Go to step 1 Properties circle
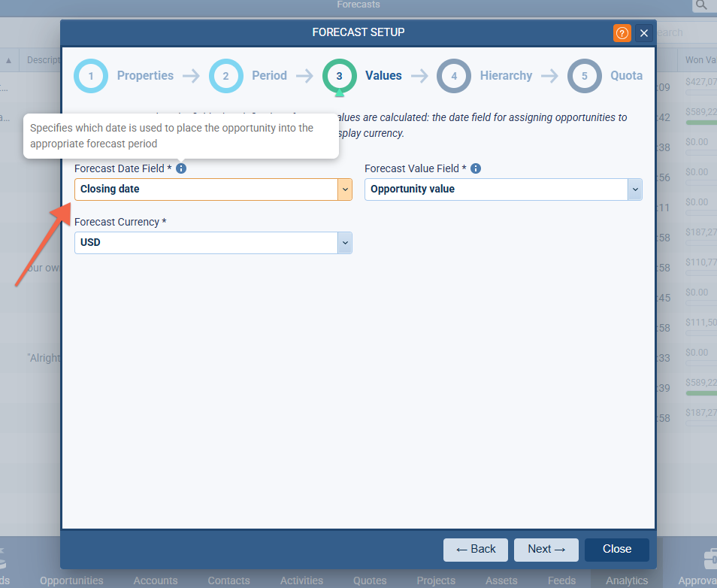Viewport: 717px width, 588px height. (92, 76)
